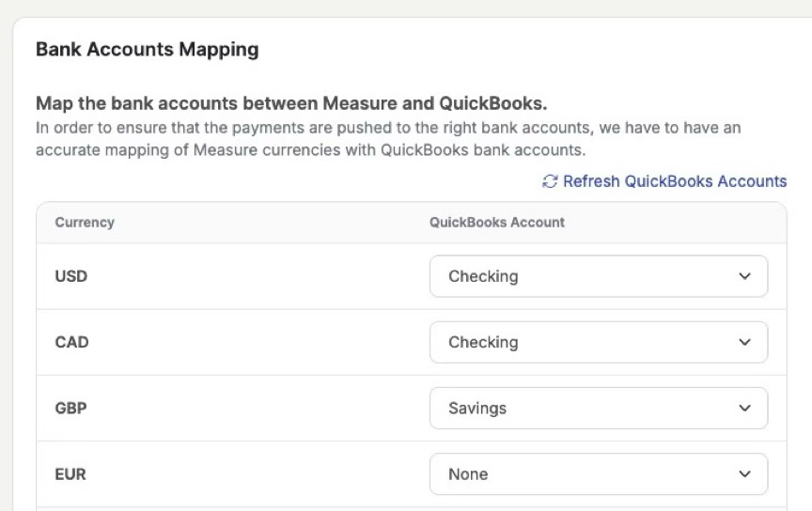812x511 pixels.
Task: Click the Currency column header
Action: point(85,223)
